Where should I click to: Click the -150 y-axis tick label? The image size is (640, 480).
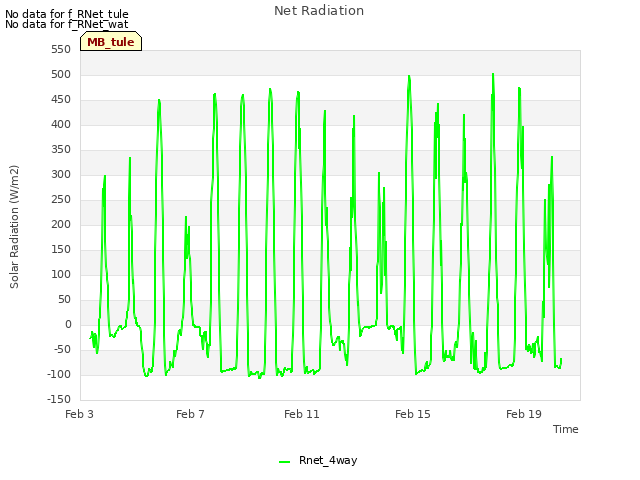59,399
